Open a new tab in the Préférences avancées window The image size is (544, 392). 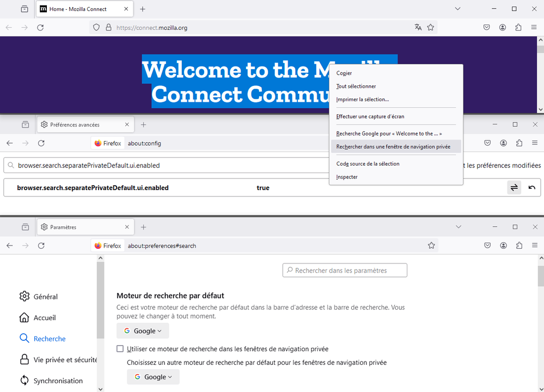pyautogui.click(x=144, y=125)
